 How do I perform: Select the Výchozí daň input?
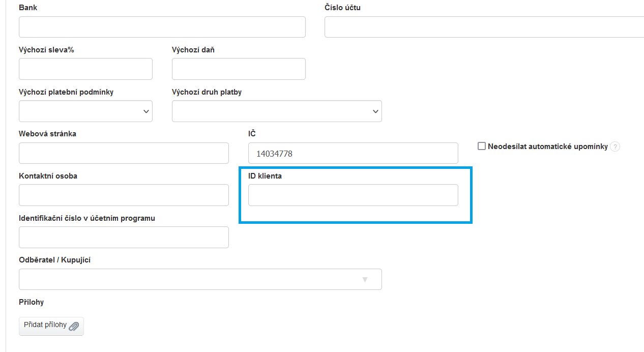(x=239, y=69)
